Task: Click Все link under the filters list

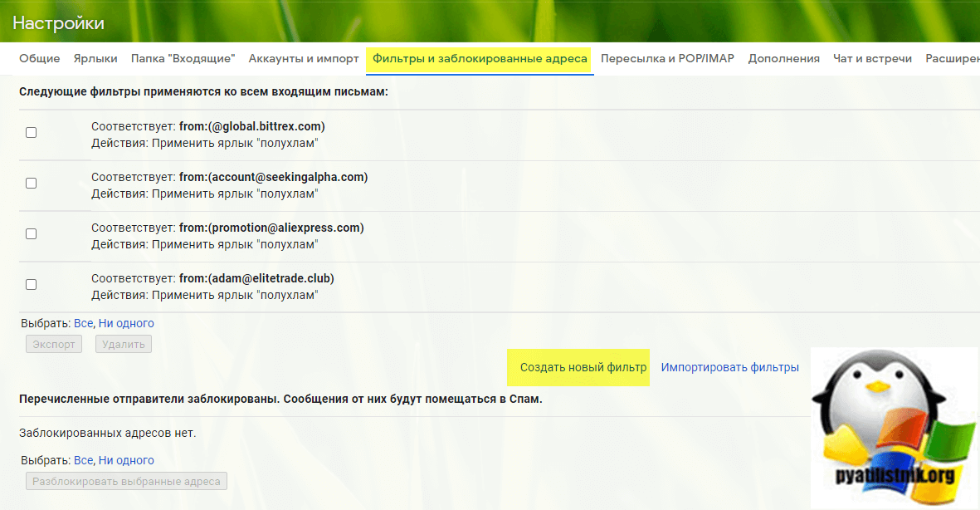Action: (83, 323)
